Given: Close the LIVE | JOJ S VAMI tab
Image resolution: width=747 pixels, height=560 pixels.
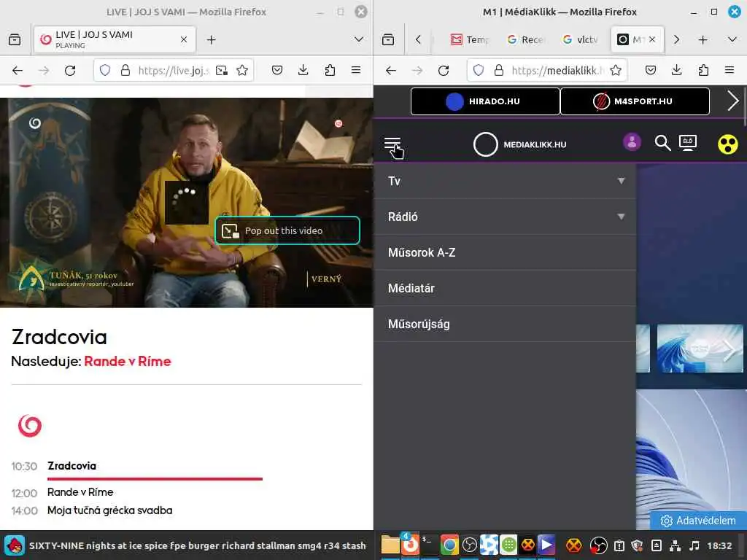Looking at the screenshot, I should point(184,39).
